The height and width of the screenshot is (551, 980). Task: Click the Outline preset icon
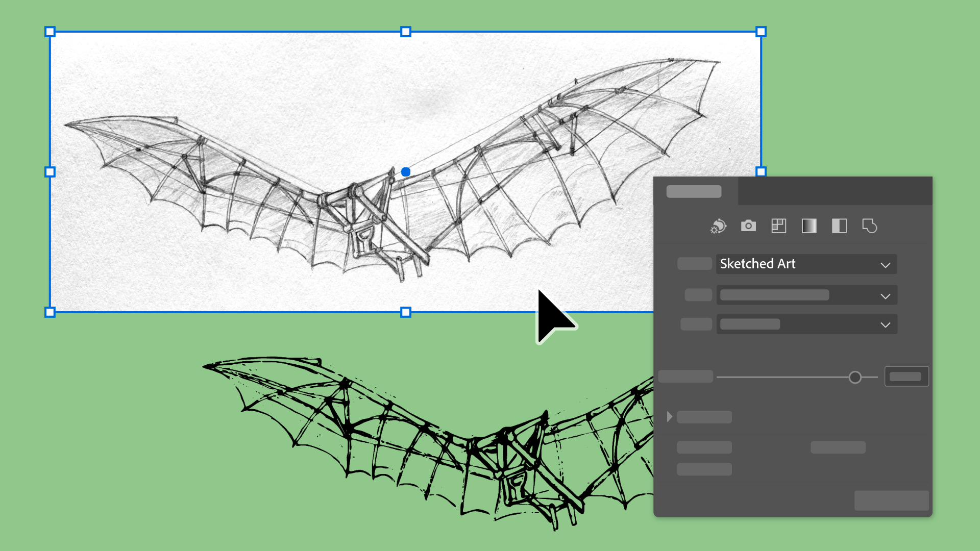click(869, 226)
